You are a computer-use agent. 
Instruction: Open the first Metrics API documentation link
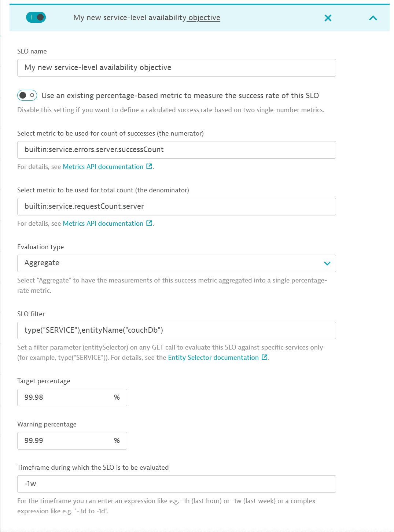pyautogui.click(x=103, y=166)
